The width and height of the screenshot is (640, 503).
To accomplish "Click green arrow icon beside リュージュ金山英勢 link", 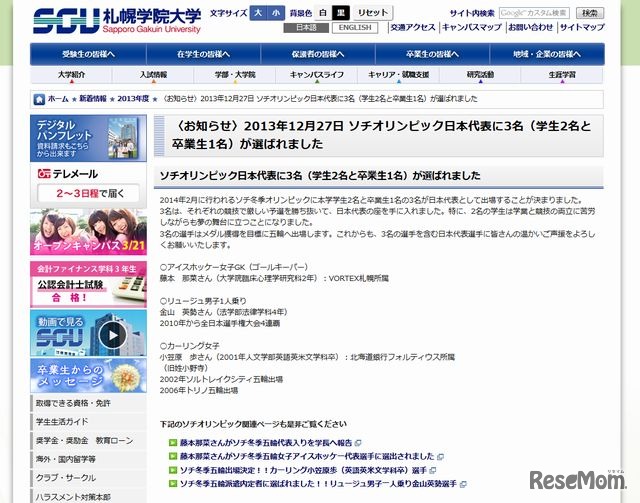I will coord(173,484).
